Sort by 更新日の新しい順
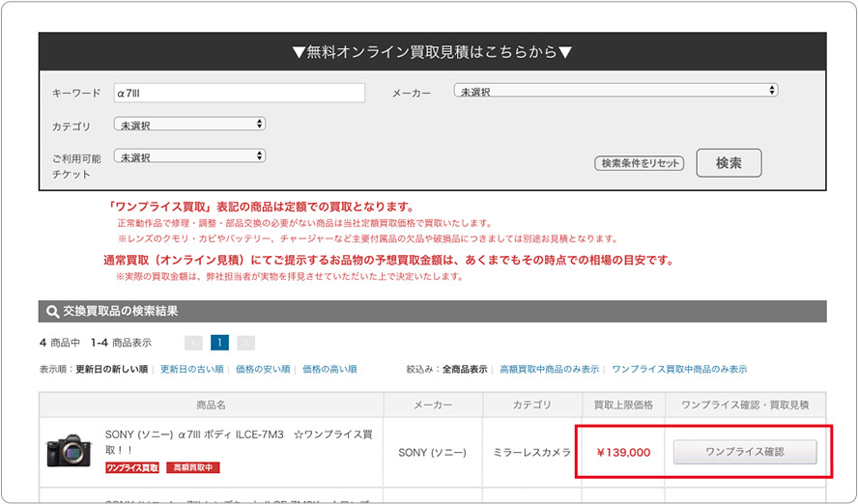Viewport: 858px width, 504px height. [x=111, y=369]
